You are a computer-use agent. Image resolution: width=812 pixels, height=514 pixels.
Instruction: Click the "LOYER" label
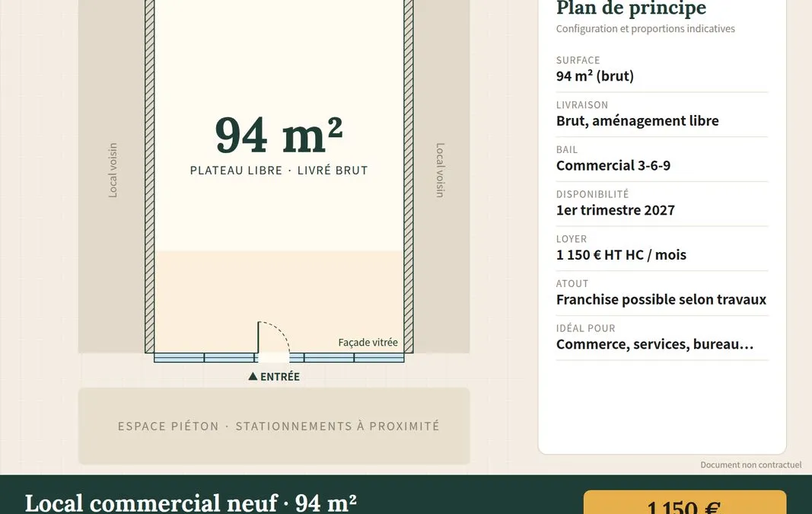[572, 239]
